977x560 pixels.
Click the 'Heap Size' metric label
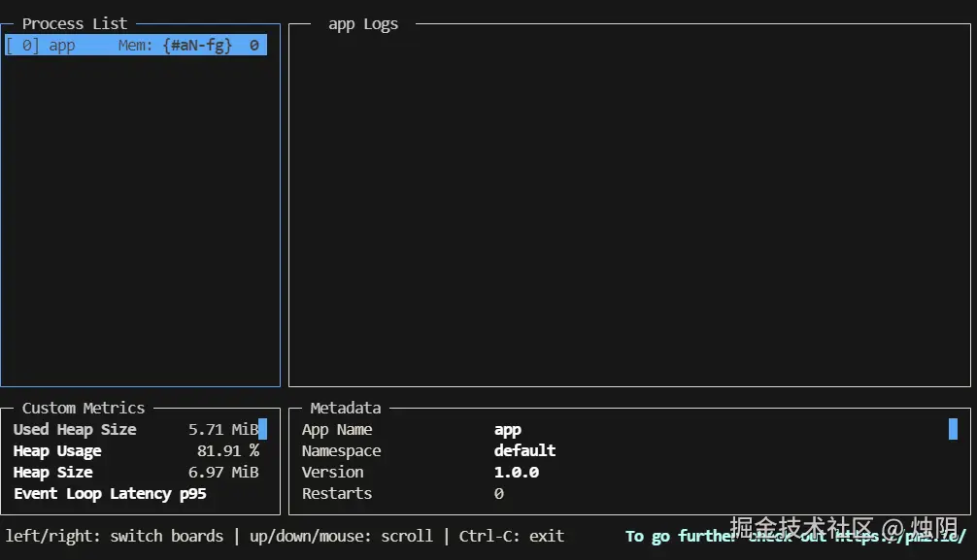[x=53, y=473]
